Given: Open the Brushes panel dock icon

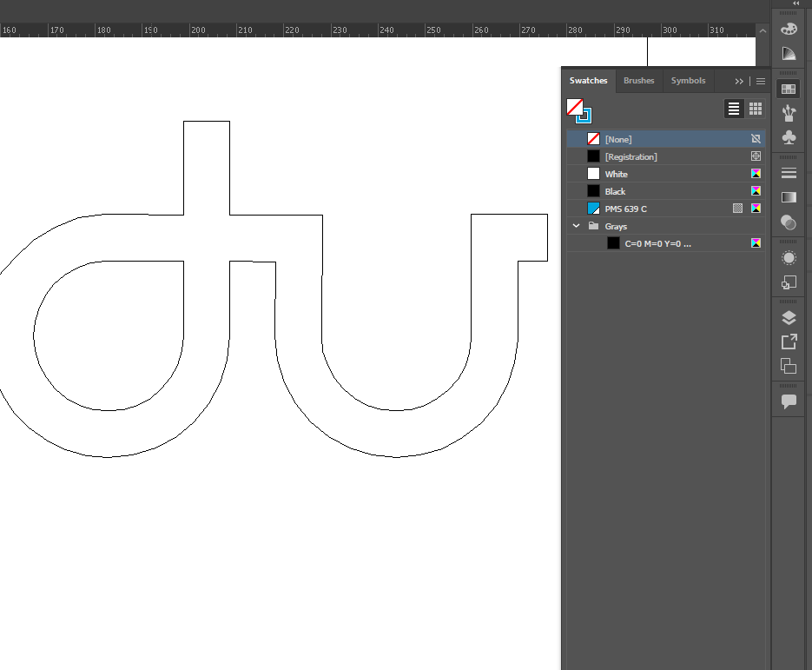Looking at the screenshot, I should coord(789,113).
